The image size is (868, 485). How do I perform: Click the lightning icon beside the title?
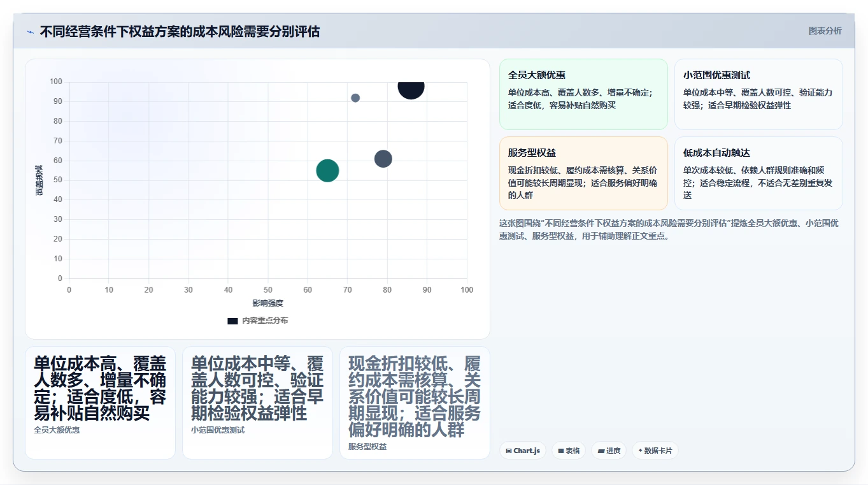pos(30,32)
